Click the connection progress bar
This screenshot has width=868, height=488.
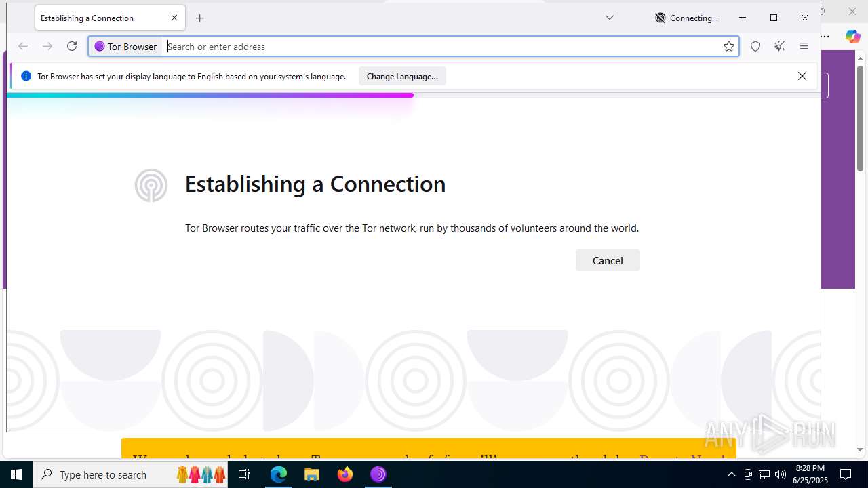click(x=414, y=96)
